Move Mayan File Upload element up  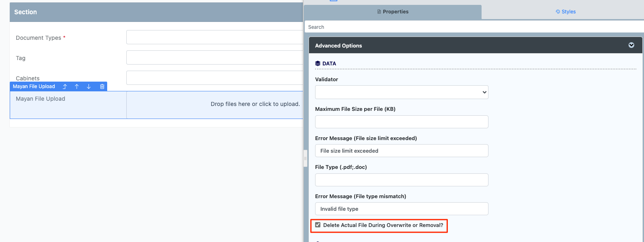pos(77,86)
